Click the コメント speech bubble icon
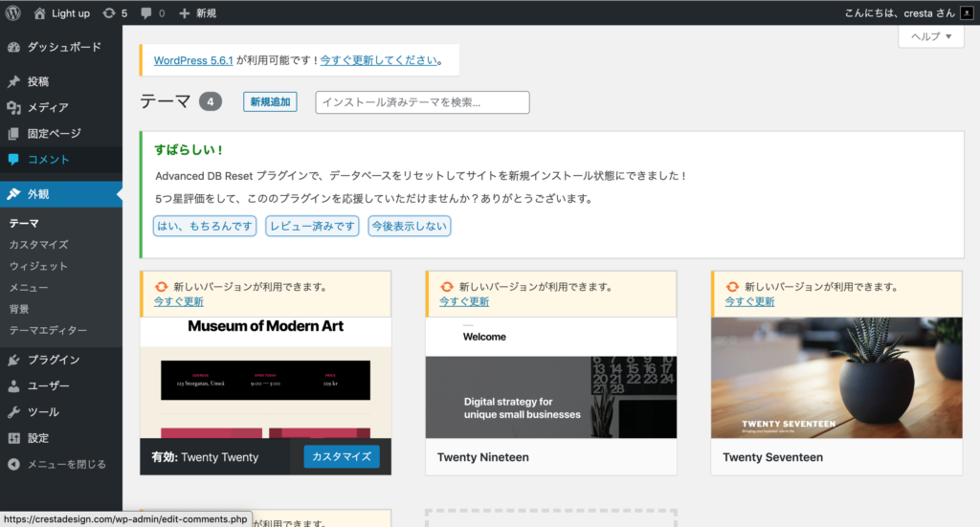The image size is (980, 527). (13, 159)
